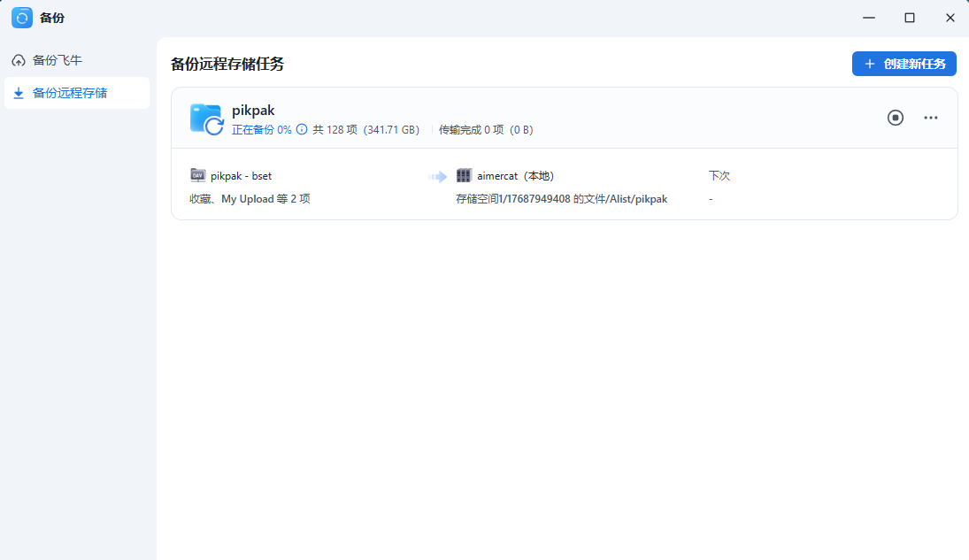969x560 pixels.
Task: Open the pikpak task more-options menu
Action: point(931,118)
